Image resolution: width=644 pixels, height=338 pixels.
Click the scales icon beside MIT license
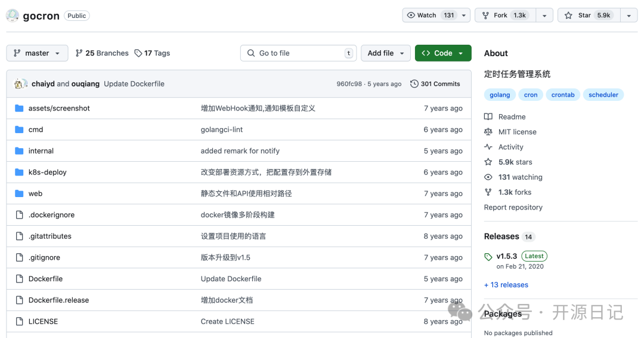(488, 132)
